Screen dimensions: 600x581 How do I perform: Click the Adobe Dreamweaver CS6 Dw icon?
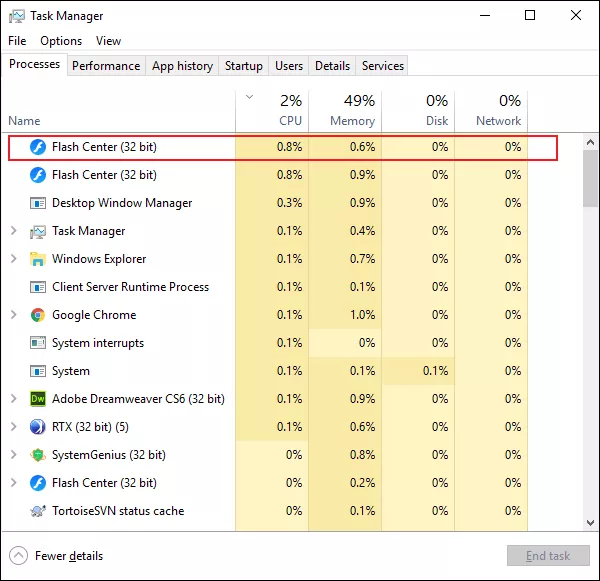(38, 399)
